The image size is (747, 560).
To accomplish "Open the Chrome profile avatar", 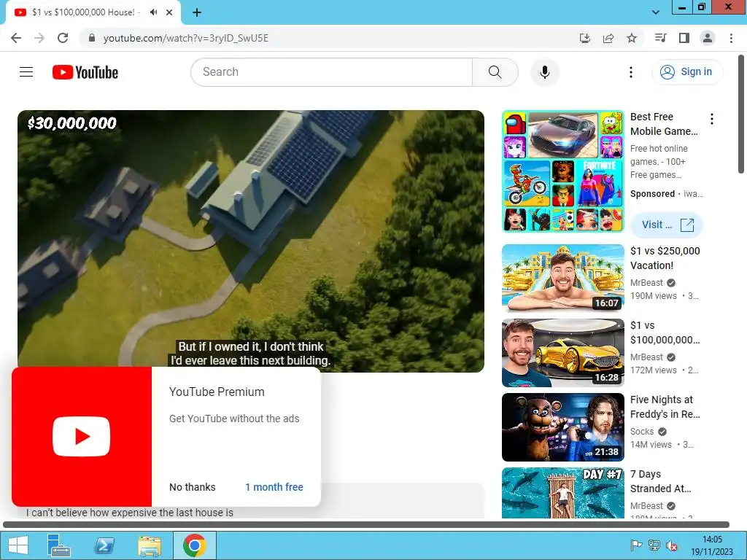I will point(708,38).
